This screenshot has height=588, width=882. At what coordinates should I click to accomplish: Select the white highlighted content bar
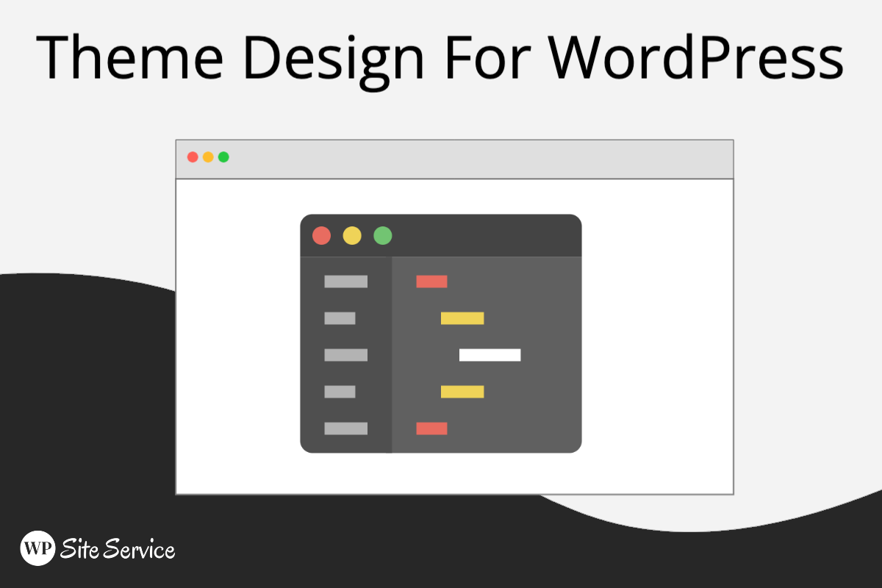point(490,356)
